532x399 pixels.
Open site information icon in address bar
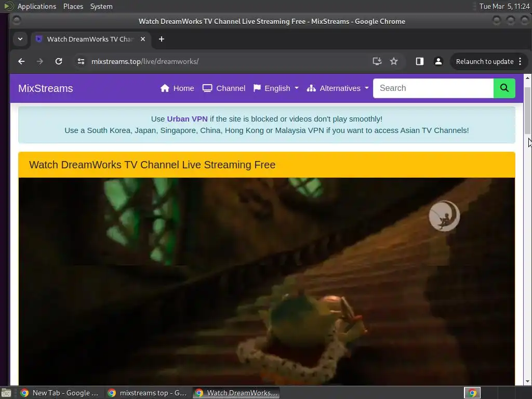pyautogui.click(x=81, y=61)
